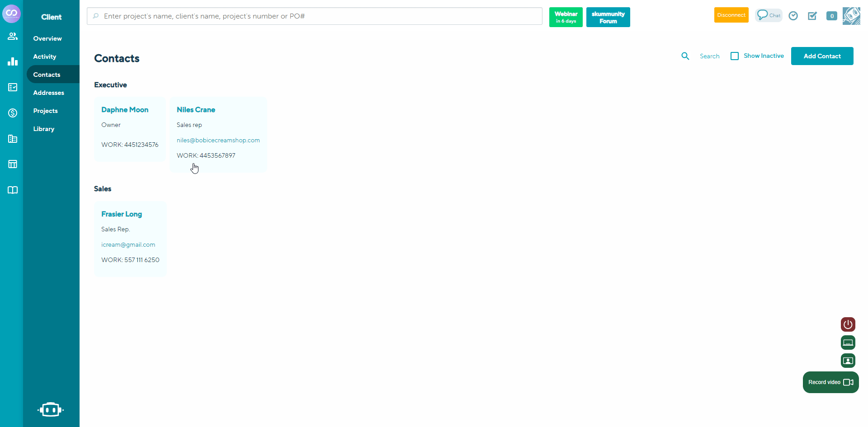Open the building company icon in sidebar

click(13, 139)
